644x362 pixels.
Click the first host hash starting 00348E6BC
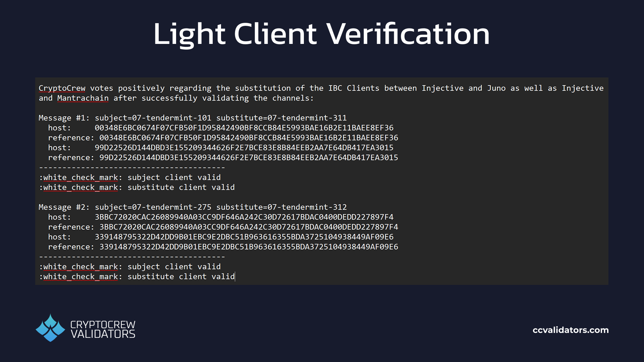pyautogui.click(x=244, y=128)
